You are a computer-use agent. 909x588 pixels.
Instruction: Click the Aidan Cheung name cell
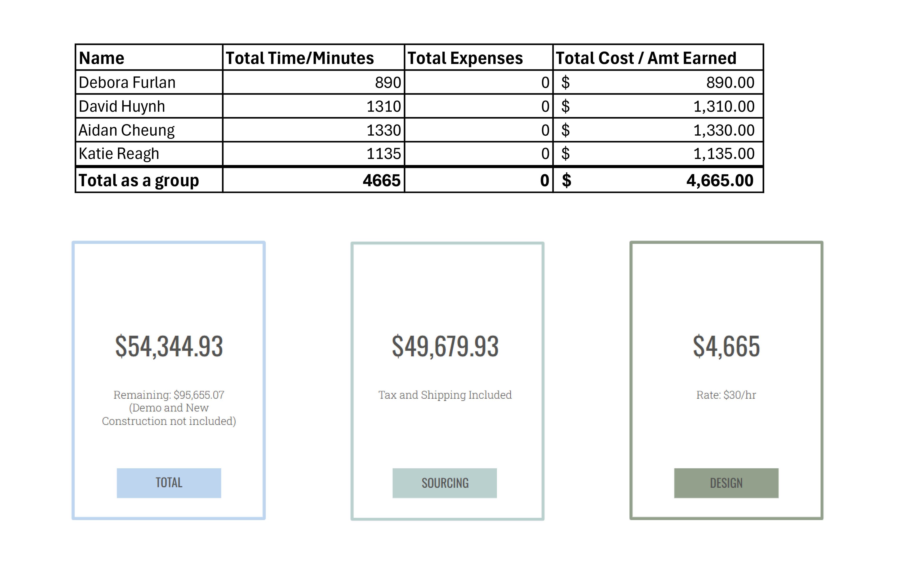pyautogui.click(x=149, y=130)
